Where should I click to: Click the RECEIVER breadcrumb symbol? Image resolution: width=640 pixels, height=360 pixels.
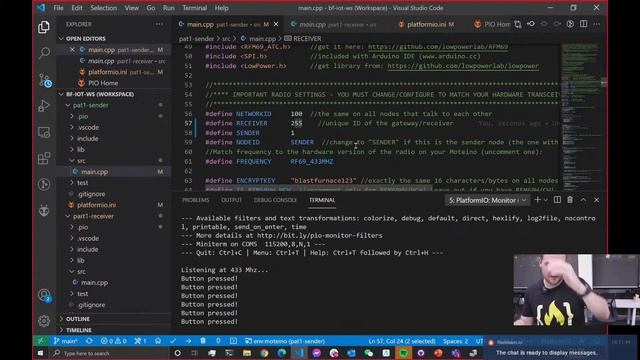pyautogui.click(x=303, y=38)
